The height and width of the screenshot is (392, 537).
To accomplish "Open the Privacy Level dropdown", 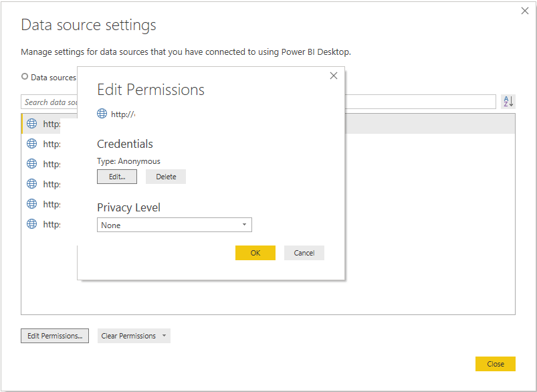I will [174, 225].
